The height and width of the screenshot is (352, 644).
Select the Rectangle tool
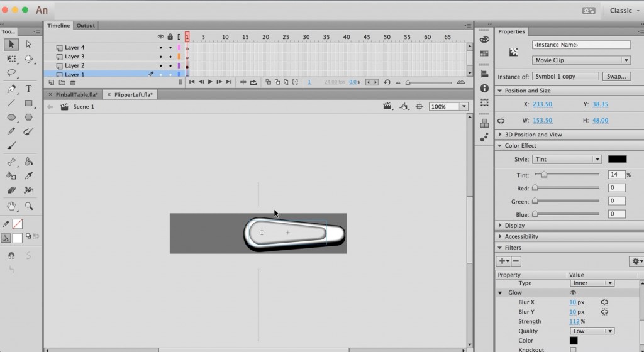coord(28,103)
